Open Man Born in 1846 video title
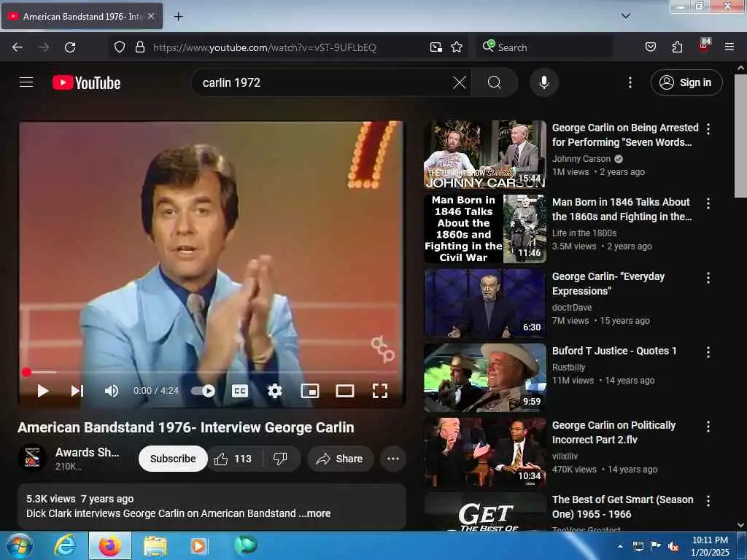This screenshot has height=560, width=747. (x=622, y=209)
